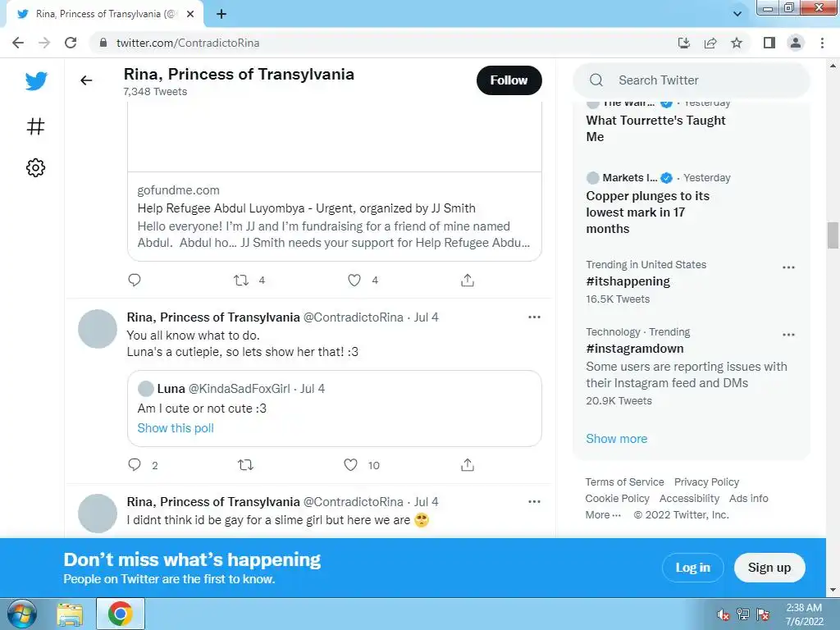The height and width of the screenshot is (630, 840).
Task: Like the Luna cutiepie tweet
Action: pyautogui.click(x=350, y=465)
